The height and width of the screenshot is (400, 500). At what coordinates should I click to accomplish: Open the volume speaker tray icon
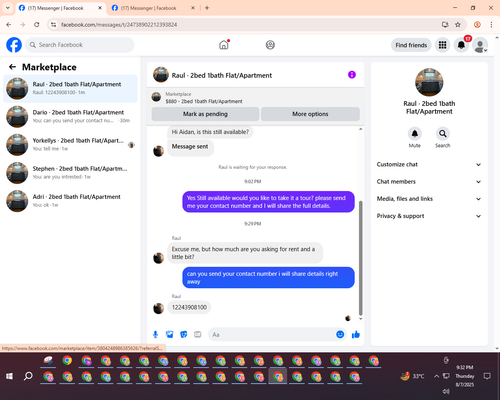pos(446,391)
